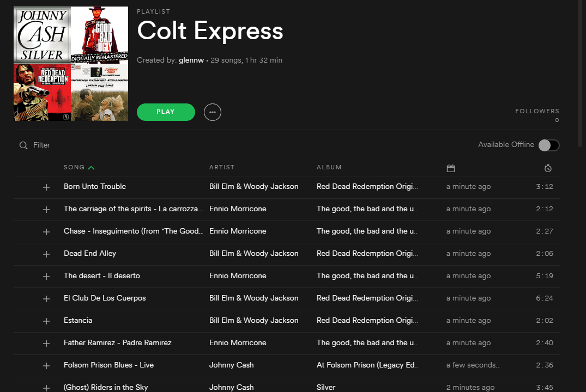The width and height of the screenshot is (586, 392).
Task: Click '2 minutes ago' on Riders in the Sky row
Action: pyautogui.click(x=470, y=388)
